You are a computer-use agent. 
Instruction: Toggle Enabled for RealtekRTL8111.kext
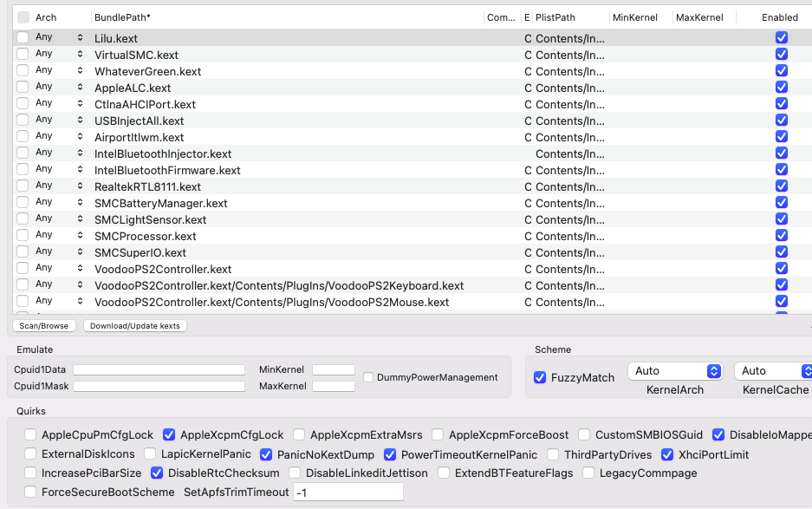coord(782,186)
